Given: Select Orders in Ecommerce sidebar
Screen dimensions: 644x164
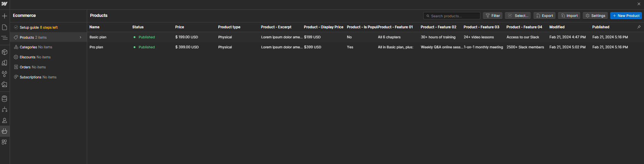Looking at the screenshot, I should [x=48, y=67].
